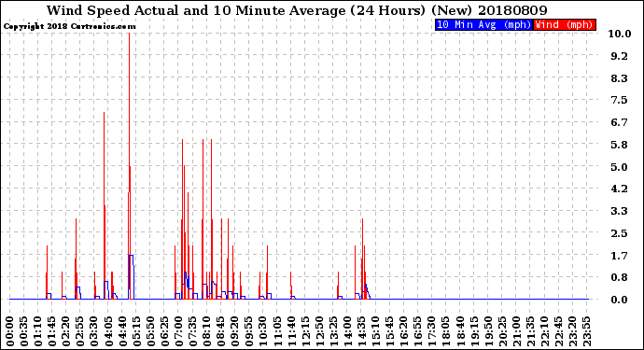
Task: Click the 19:15 time axis label
Action: coord(474,331)
